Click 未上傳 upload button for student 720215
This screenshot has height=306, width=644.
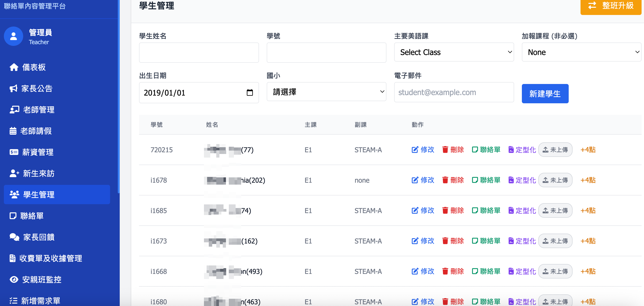point(555,150)
